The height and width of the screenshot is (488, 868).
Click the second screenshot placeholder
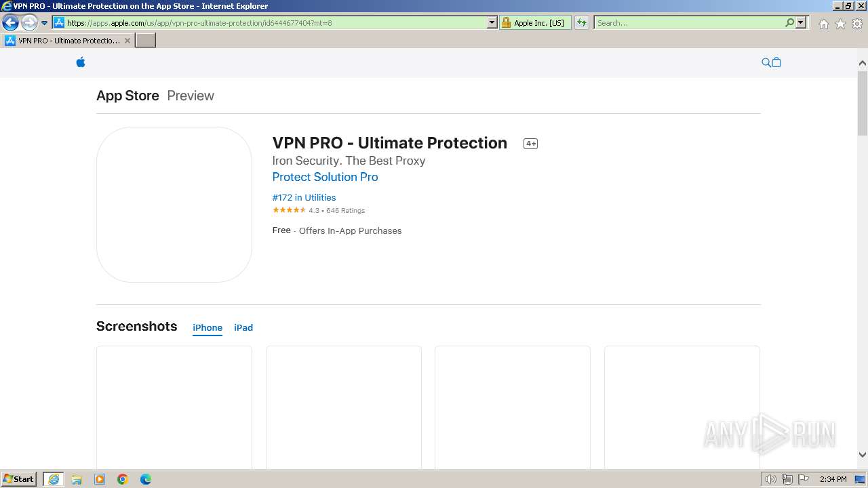click(x=344, y=407)
